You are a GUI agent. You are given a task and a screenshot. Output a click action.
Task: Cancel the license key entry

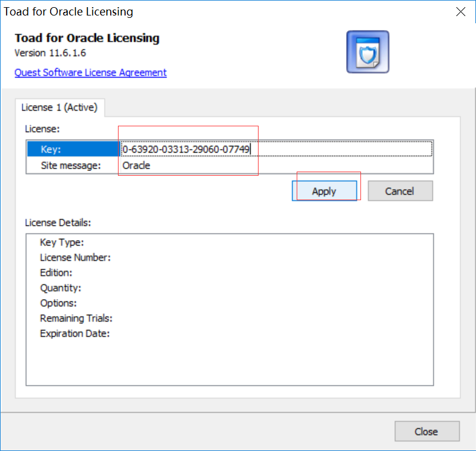400,191
